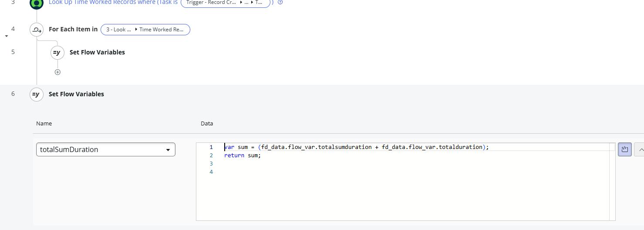Screen dimensions: 644x230
Task: Add a step with the plus icon
Action: click(57, 72)
